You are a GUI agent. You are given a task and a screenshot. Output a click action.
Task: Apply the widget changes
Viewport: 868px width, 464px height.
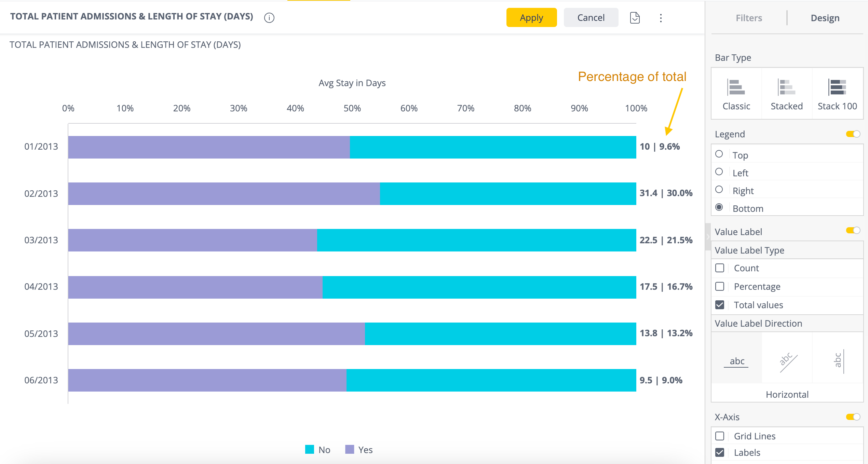click(x=531, y=17)
